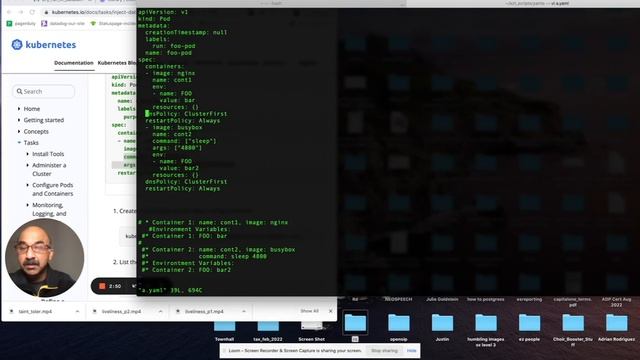The height and width of the screenshot is (360, 640).
Task: Collapse the Tasks section arrow
Action: (x=19, y=142)
